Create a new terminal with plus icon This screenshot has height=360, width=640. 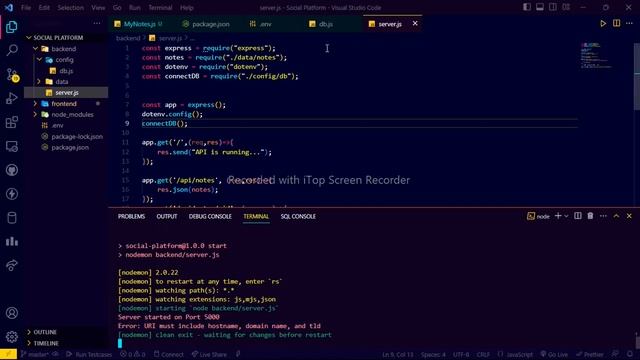coord(558,216)
